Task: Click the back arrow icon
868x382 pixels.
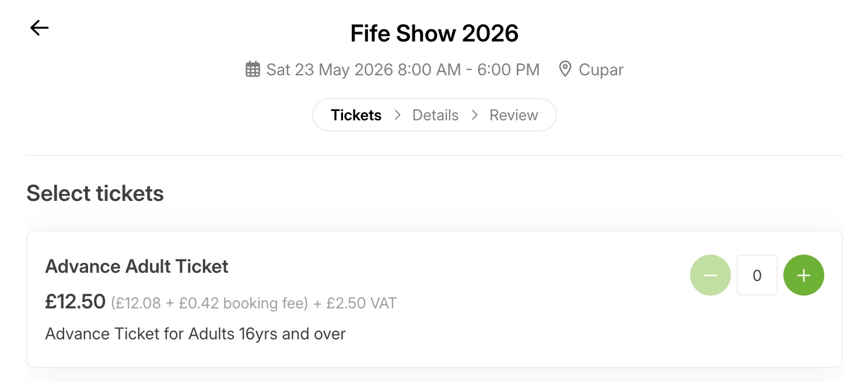Action: [x=39, y=27]
